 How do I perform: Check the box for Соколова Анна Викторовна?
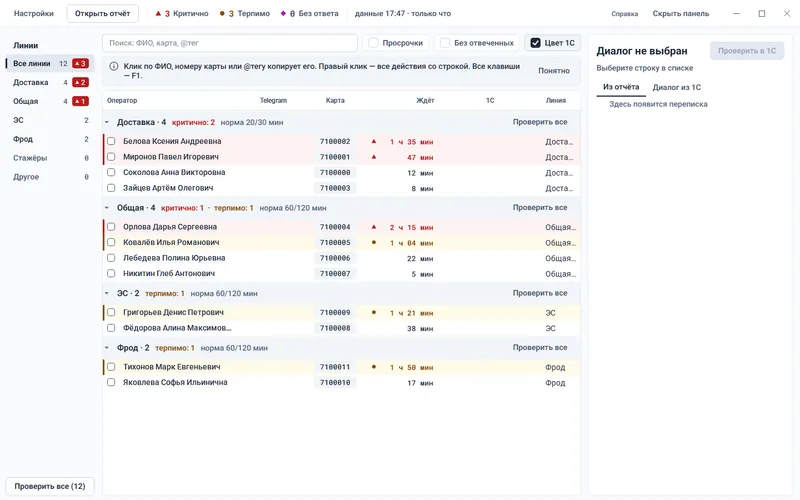pos(111,172)
